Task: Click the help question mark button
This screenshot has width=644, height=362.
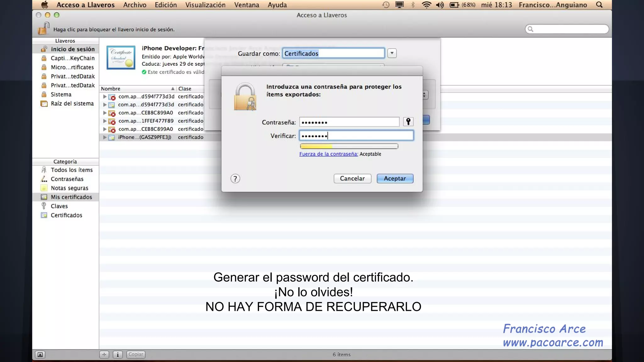Action: [x=235, y=178]
